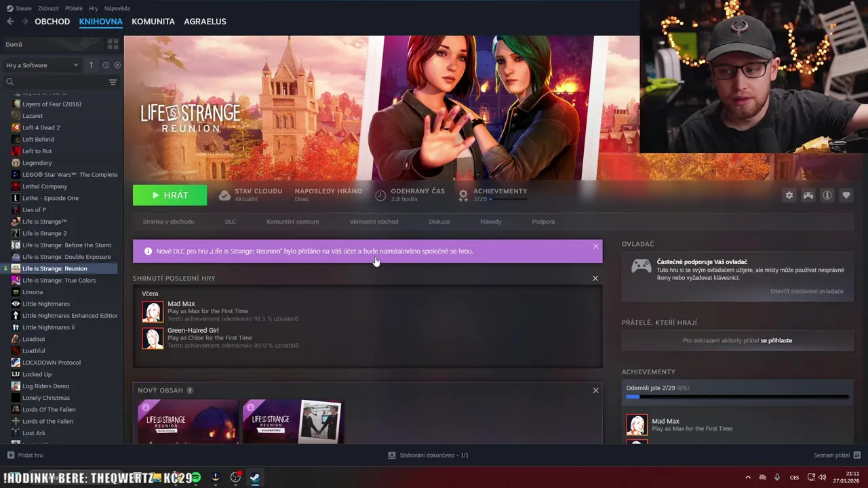
Task: Open the AGRAELUS profile tab
Action: coord(205,22)
